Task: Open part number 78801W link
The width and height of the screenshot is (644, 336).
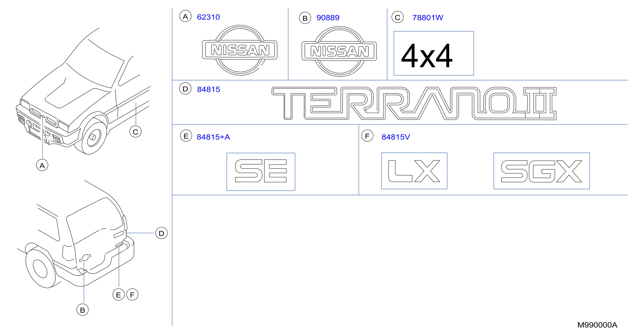Action: pos(428,17)
